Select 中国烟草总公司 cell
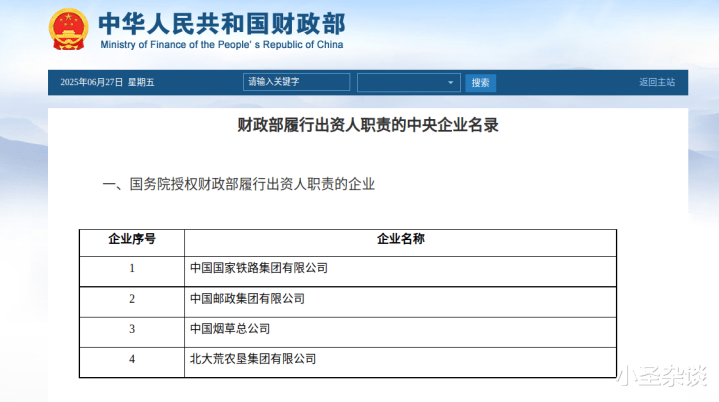This screenshot has width=719, height=402. click(400, 332)
